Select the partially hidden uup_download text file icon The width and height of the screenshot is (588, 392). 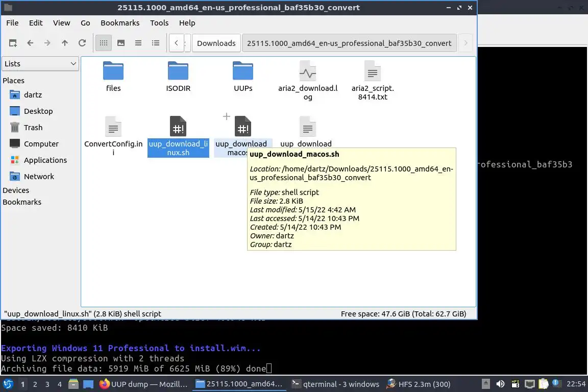click(x=308, y=127)
